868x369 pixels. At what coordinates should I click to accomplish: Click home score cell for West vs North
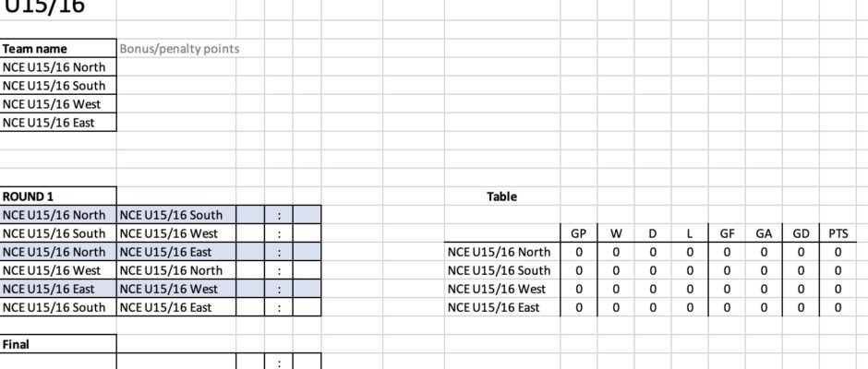coord(250,270)
